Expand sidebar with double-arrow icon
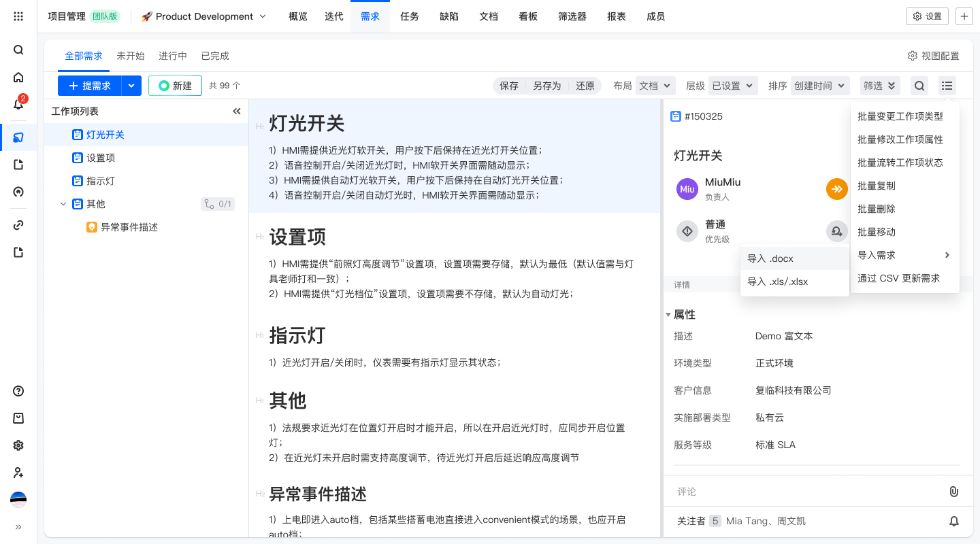980x544 pixels. click(18, 526)
